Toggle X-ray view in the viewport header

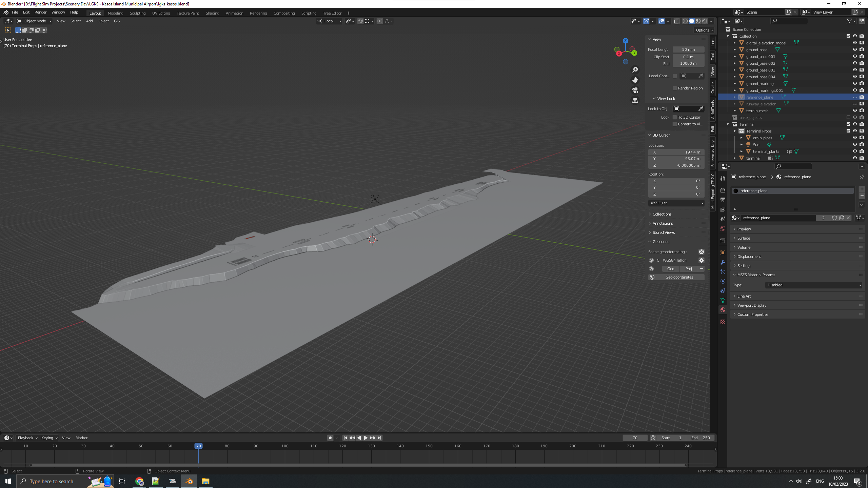[676, 21]
